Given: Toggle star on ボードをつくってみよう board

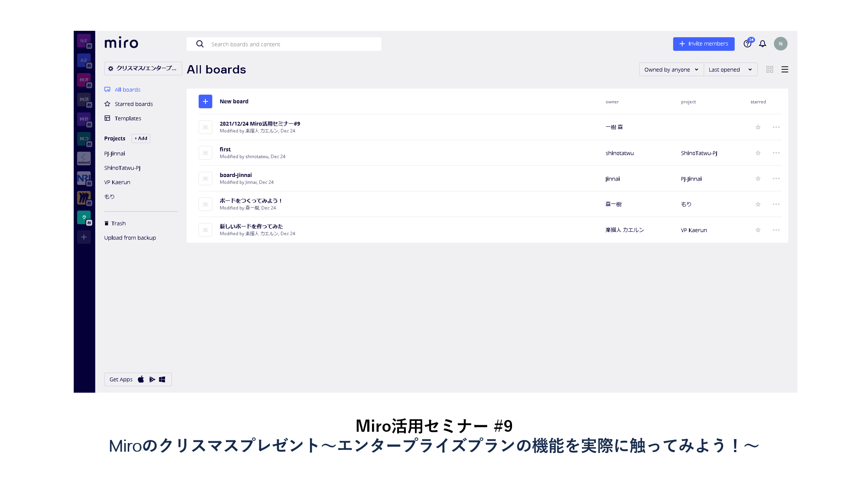Looking at the screenshot, I should pos(758,204).
